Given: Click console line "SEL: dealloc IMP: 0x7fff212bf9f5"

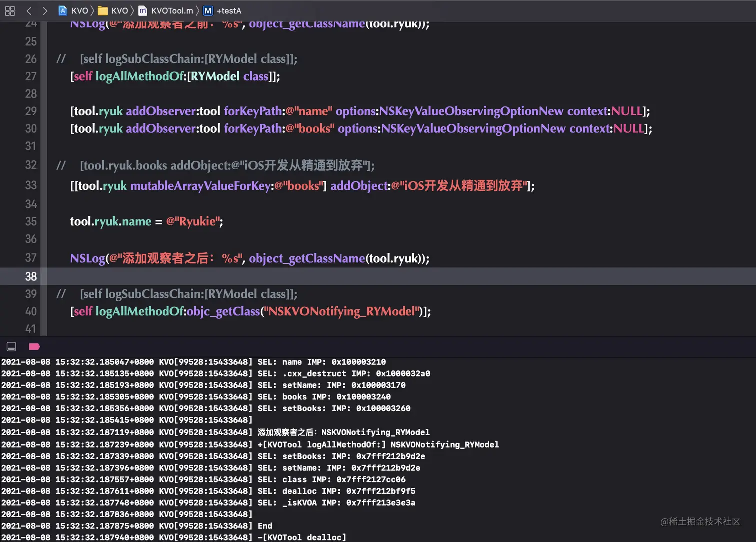Looking at the screenshot, I should point(208,491).
